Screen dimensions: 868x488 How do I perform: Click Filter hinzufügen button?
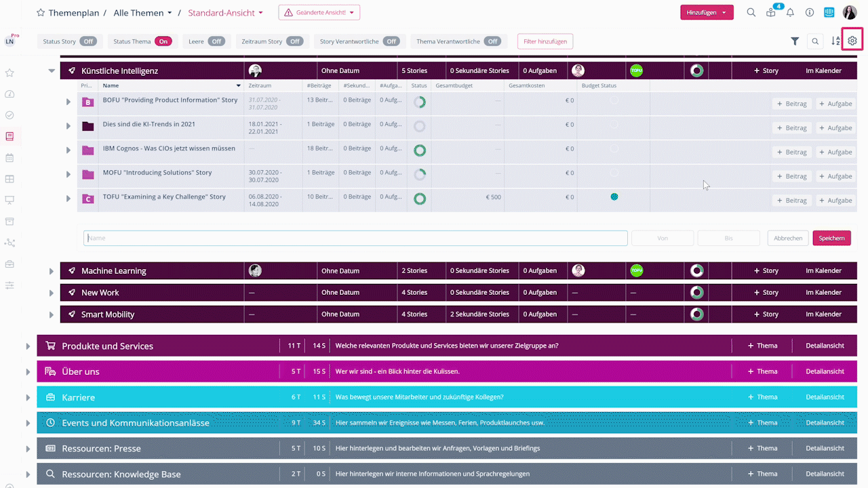(545, 41)
